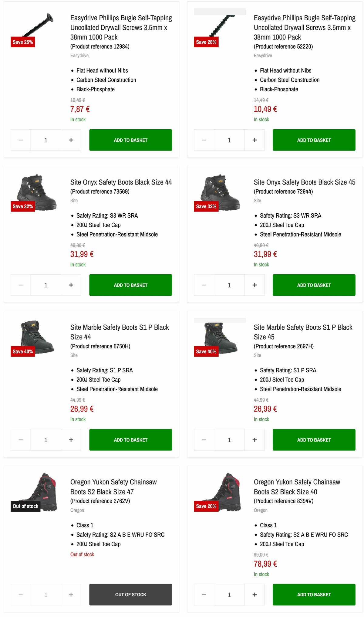
Task: Increase quantity of Marble Boots Size 45
Action: pos(254,440)
